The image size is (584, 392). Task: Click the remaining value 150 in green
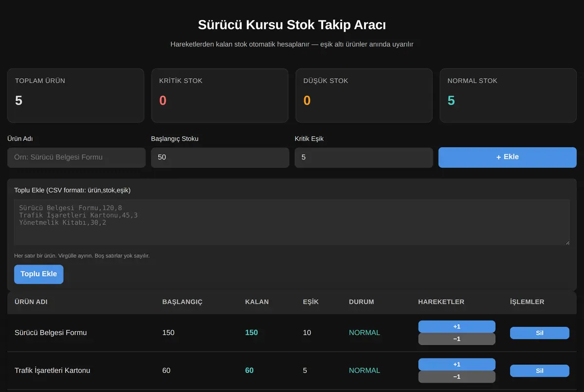(252, 333)
